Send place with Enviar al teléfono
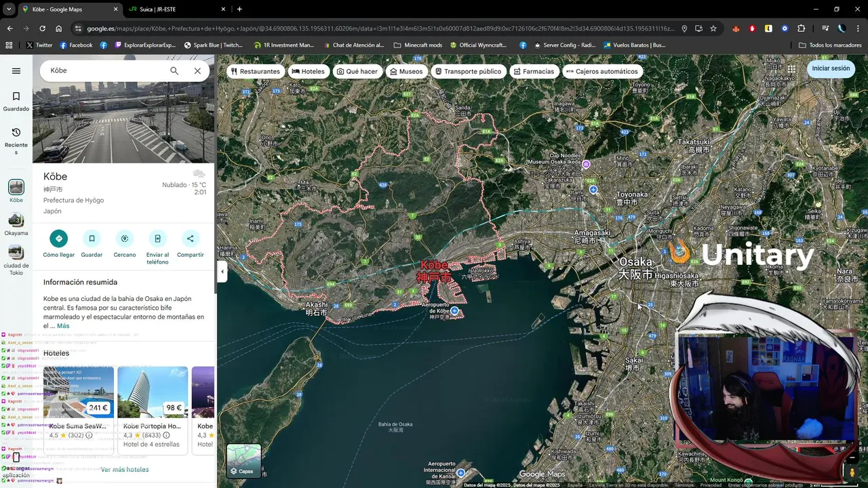This screenshot has height=488, width=868. point(157,239)
